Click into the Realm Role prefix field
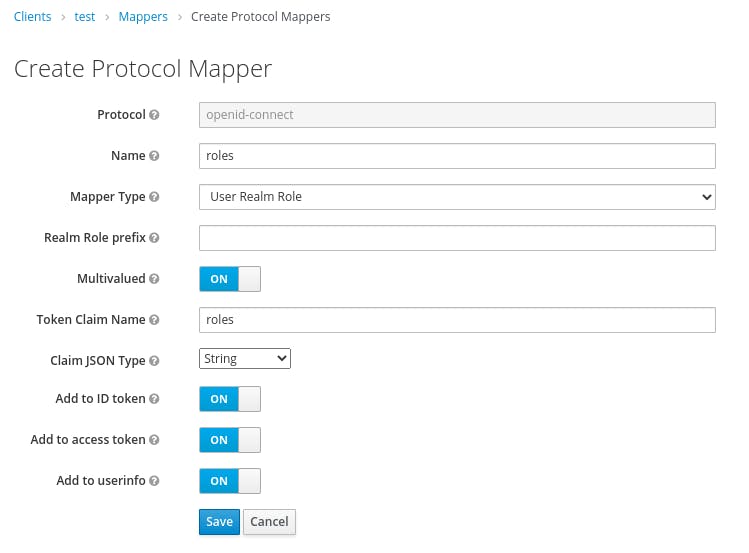749x553 pixels. pyautogui.click(x=457, y=238)
